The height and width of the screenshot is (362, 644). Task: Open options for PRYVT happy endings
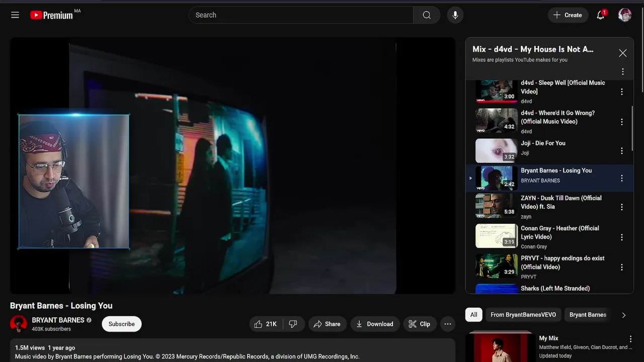[x=622, y=267]
